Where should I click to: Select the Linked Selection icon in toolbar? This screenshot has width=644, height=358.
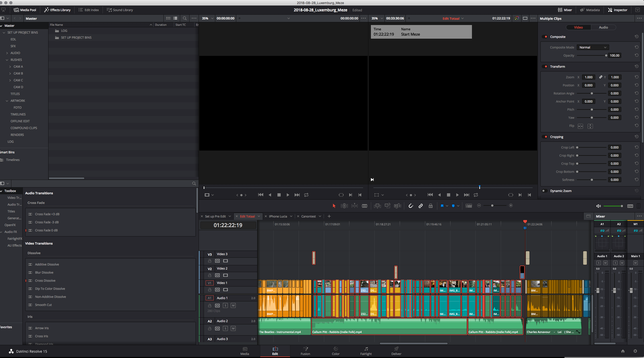(421, 205)
